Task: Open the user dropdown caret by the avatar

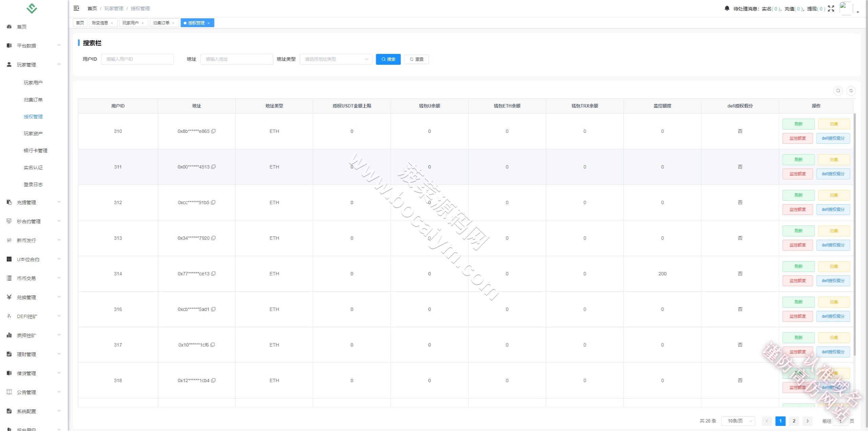Action: (858, 12)
